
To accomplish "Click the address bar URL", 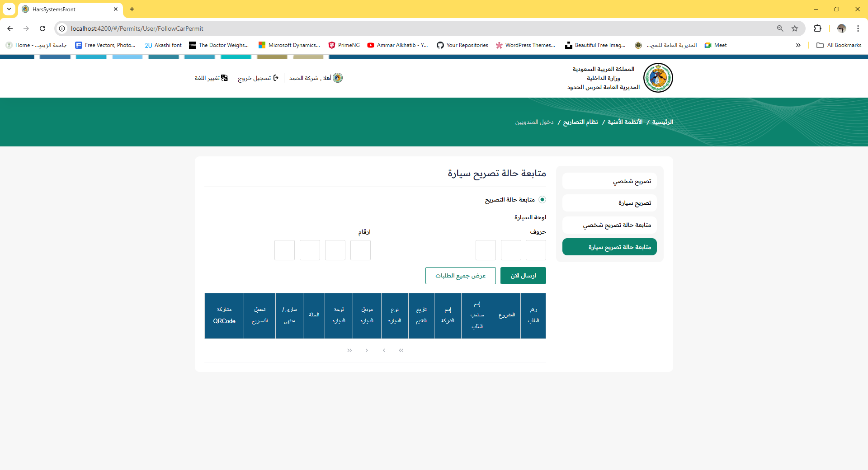I will click(137, 28).
